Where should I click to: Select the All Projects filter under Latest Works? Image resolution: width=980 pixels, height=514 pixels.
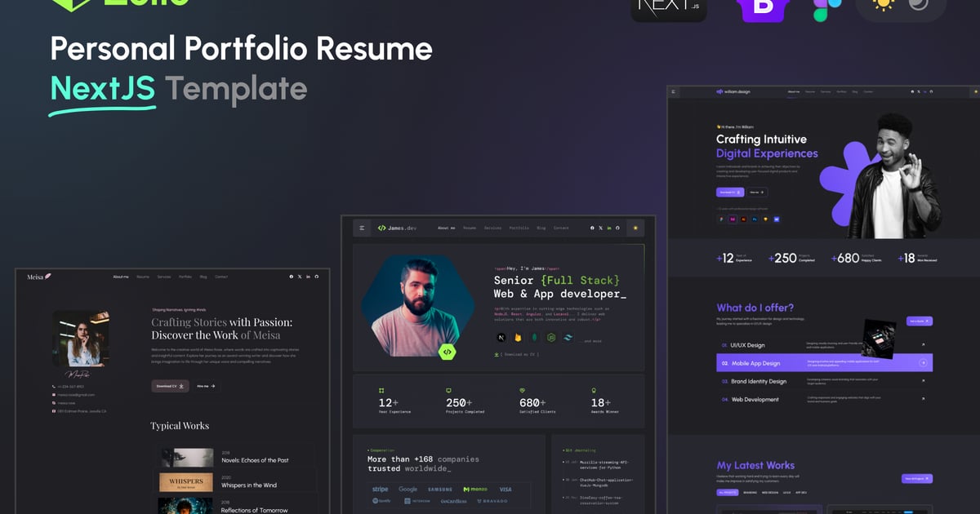[727, 493]
